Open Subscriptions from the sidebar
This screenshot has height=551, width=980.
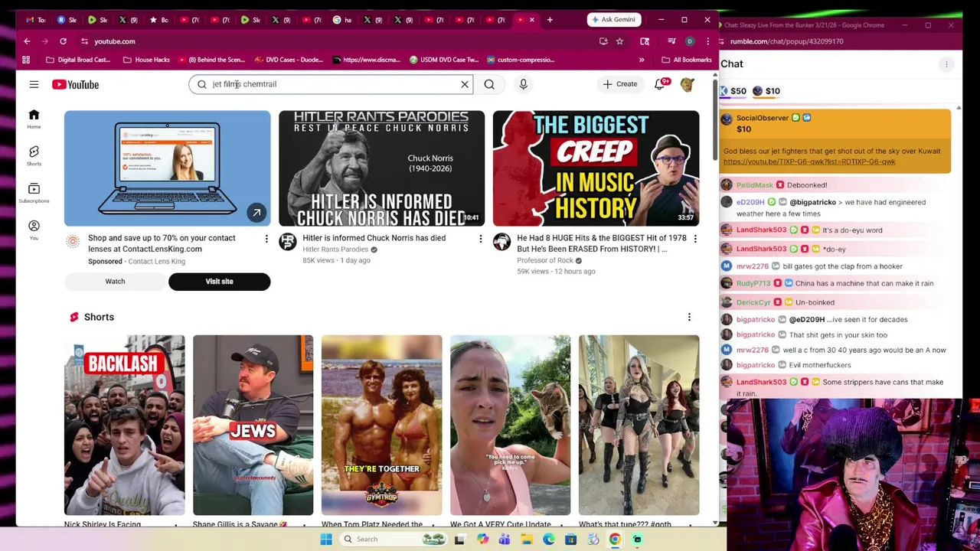[x=34, y=193]
